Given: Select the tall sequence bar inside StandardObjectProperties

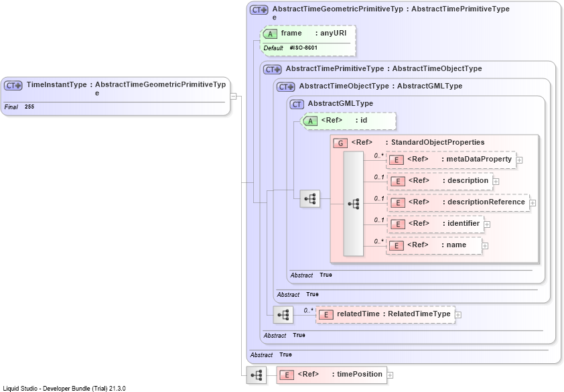Looking at the screenshot, I should tap(353, 204).
